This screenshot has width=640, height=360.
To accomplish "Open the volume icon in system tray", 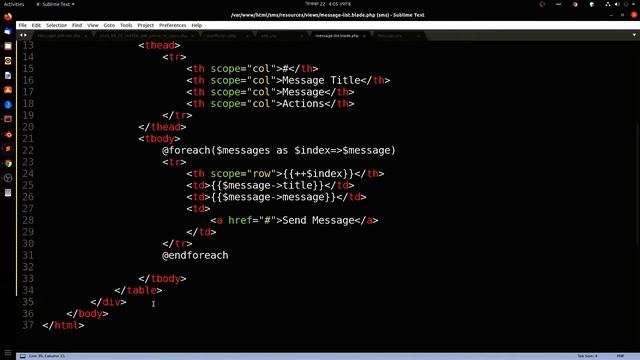I will pyautogui.click(x=617, y=4).
